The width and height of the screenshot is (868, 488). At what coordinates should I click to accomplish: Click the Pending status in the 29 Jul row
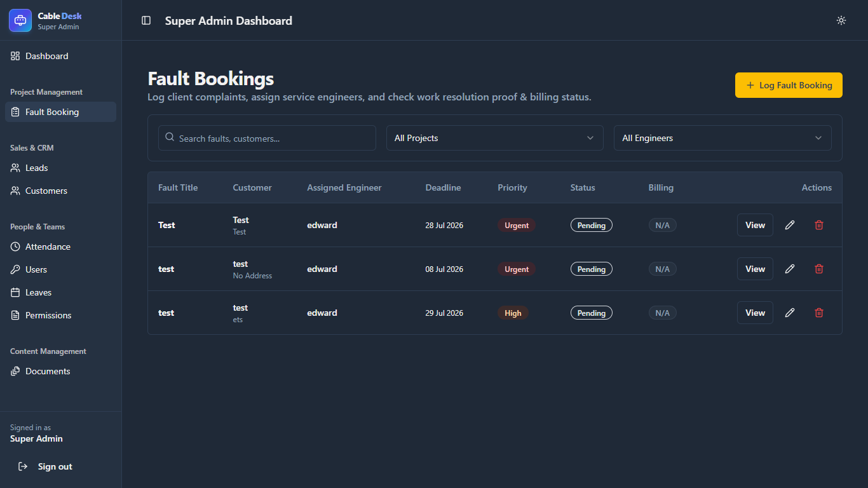pos(592,313)
